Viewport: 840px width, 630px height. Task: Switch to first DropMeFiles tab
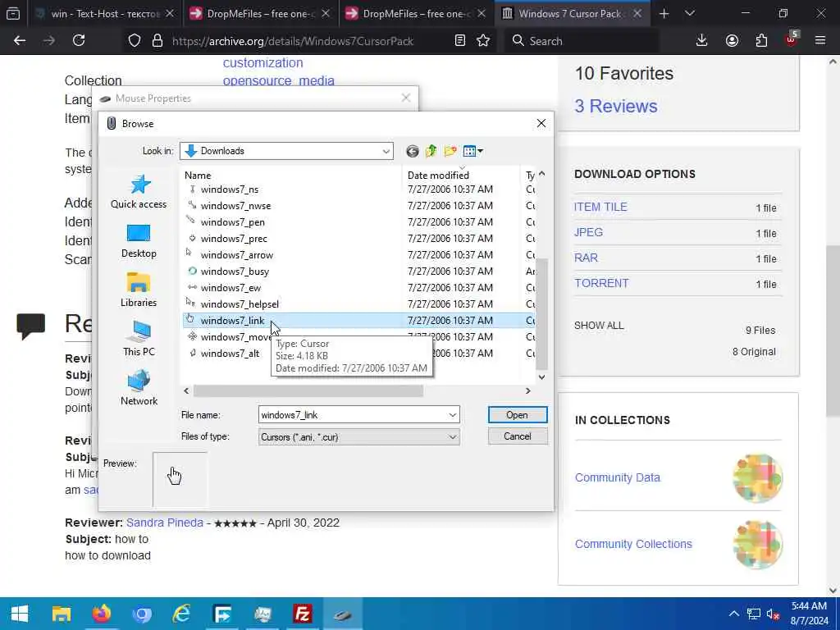[x=260, y=13]
